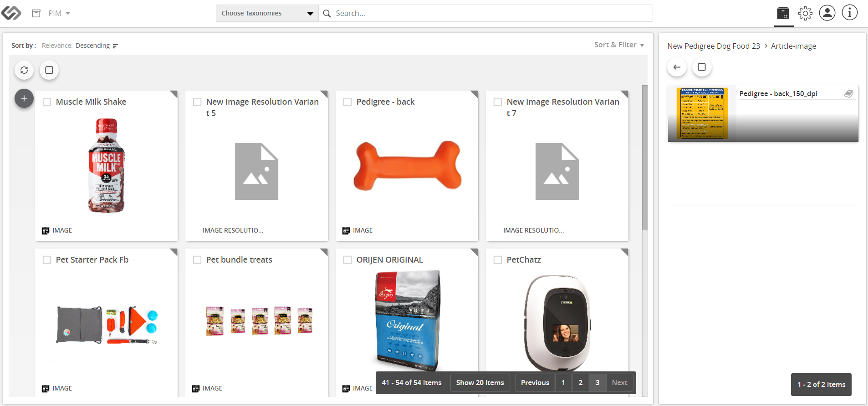Viewport: 868px width, 406px height.
Task: Open the Choose Taxonomies dropdown
Action: 267,13
